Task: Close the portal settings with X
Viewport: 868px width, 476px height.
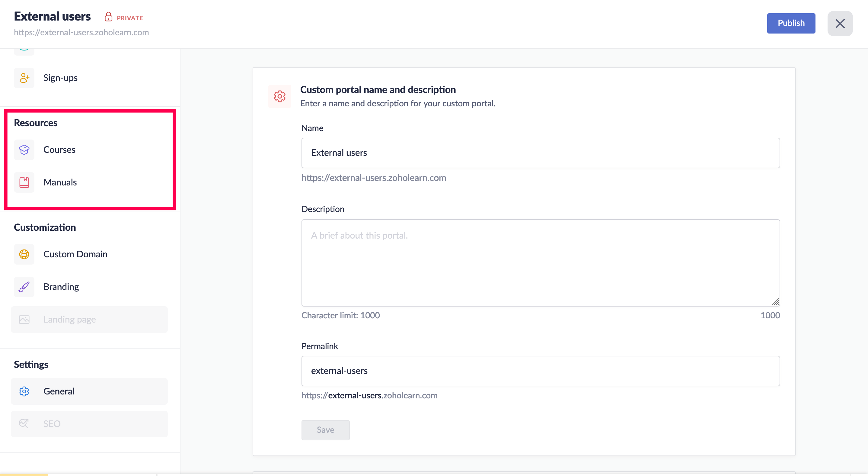Action: [x=840, y=23]
